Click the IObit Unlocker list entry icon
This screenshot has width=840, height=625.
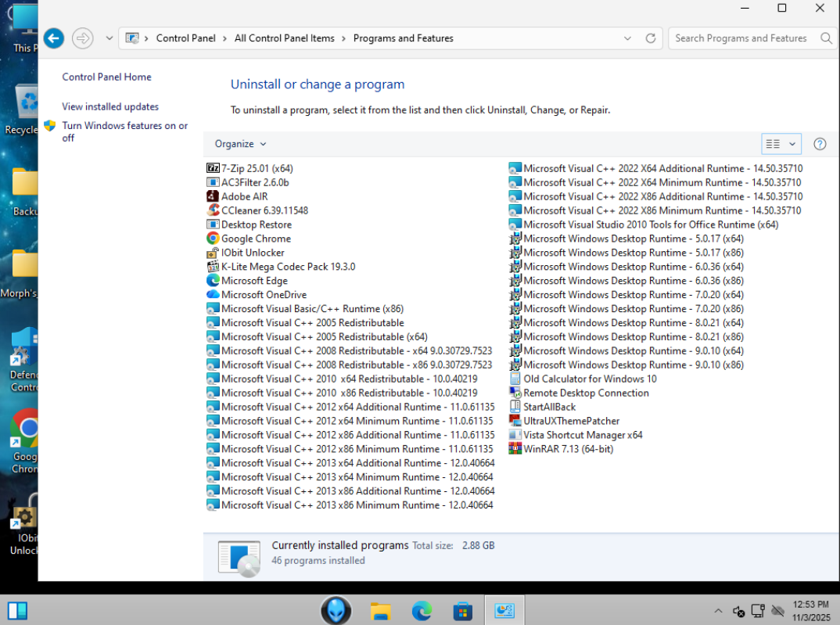coord(213,252)
